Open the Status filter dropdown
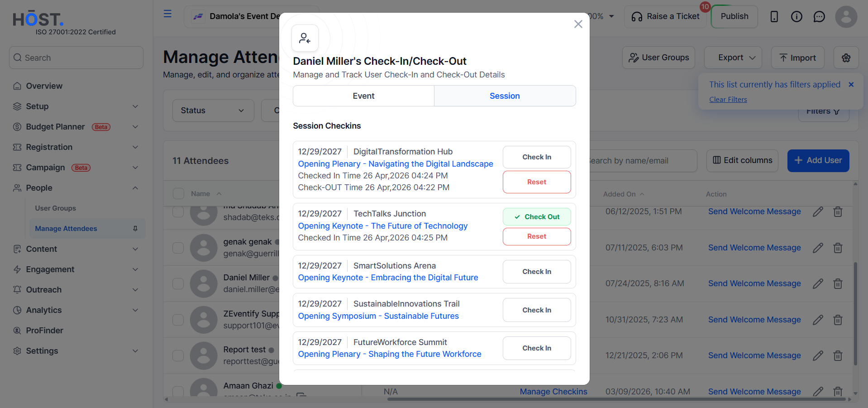868x408 pixels. pos(213,110)
